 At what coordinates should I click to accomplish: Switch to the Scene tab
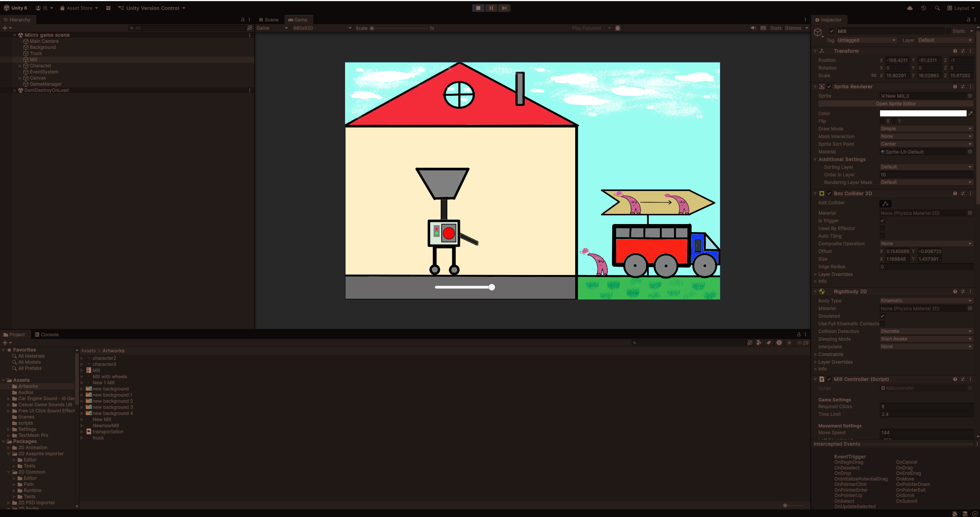click(x=268, y=20)
